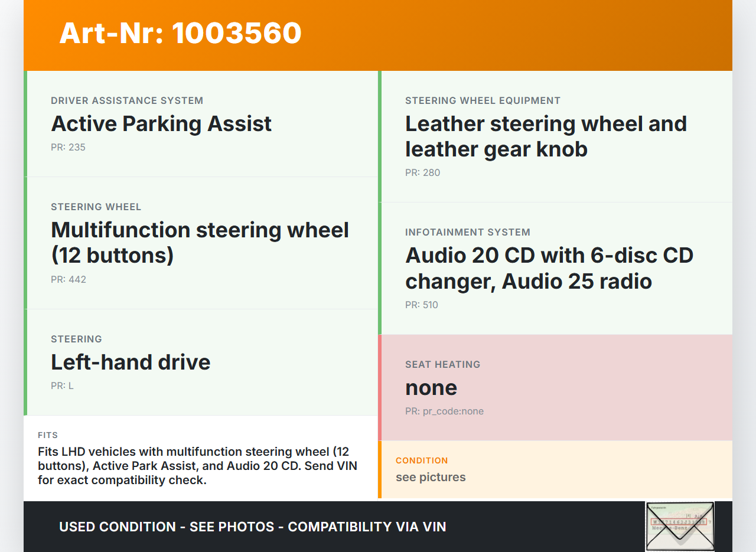
Task: Select the Active Parking Assist title
Action: pos(161,124)
